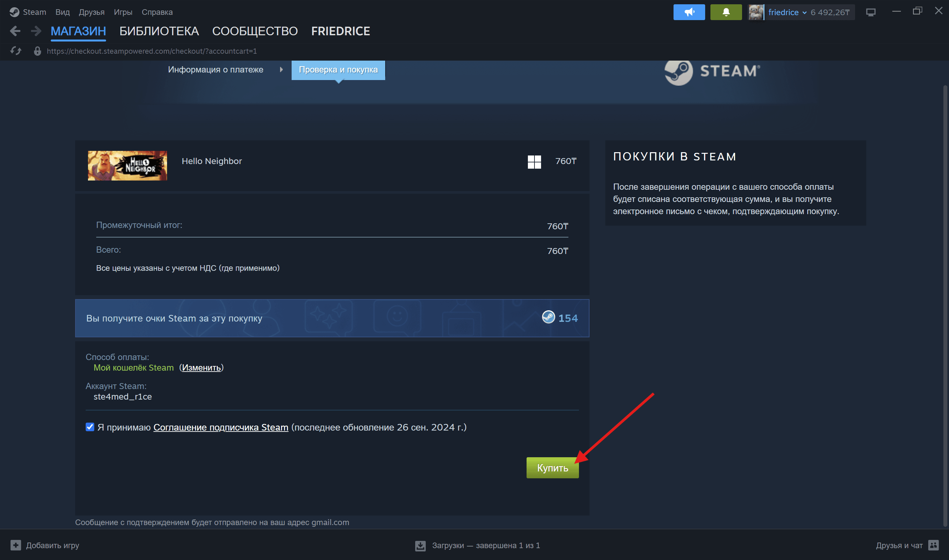The height and width of the screenshot is (560, 949).
Task: Click the Hello Neighbor game thumbnail
Action: click(x=127, y=166)
